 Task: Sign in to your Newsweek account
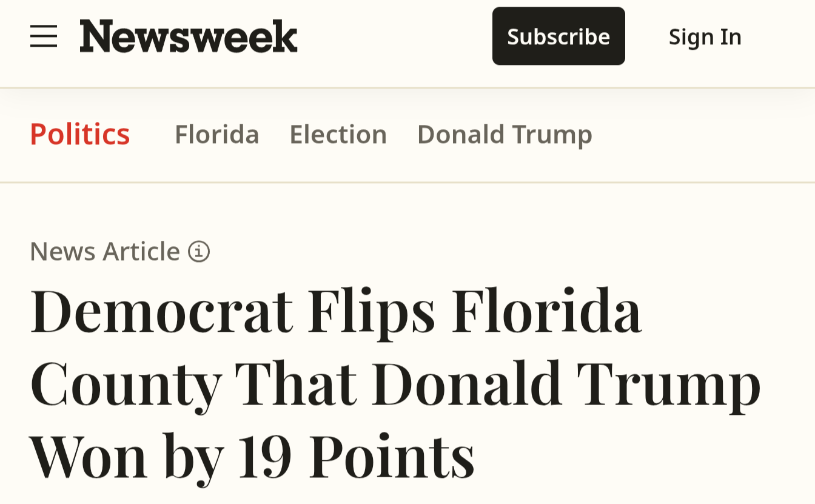coord(705,36)
